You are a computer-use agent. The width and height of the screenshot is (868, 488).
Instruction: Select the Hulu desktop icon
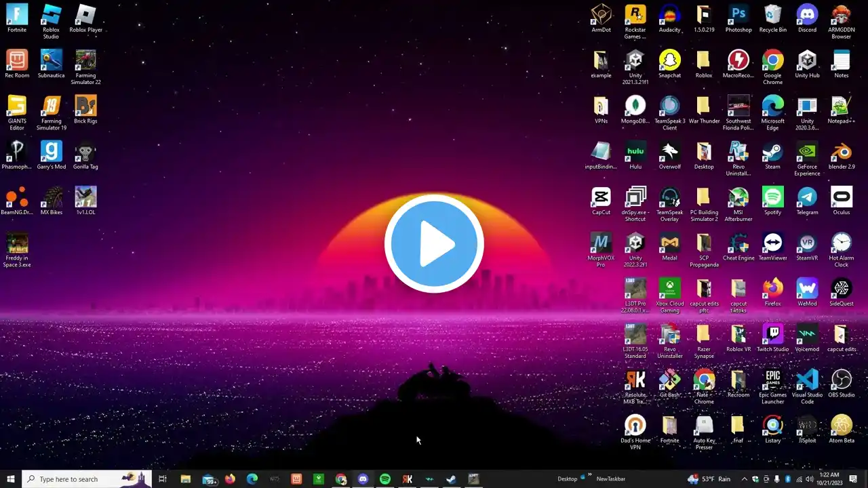[x=635, y=155]
